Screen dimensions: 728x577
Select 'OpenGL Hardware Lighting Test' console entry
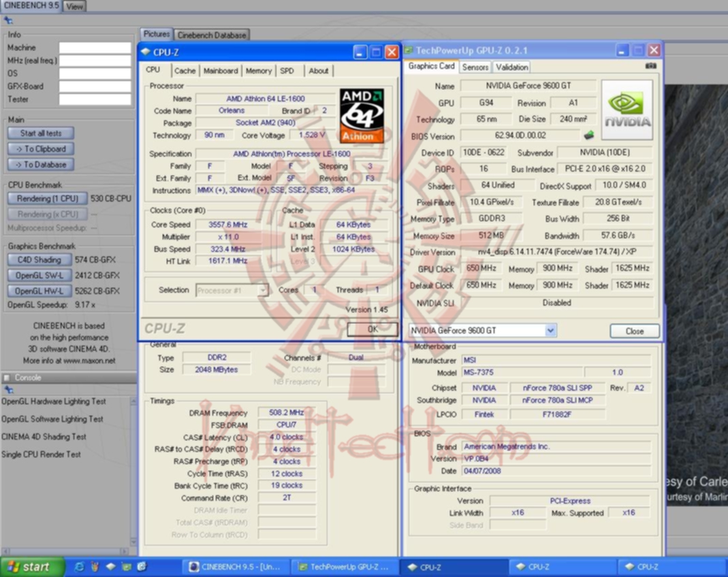point(54,401)
